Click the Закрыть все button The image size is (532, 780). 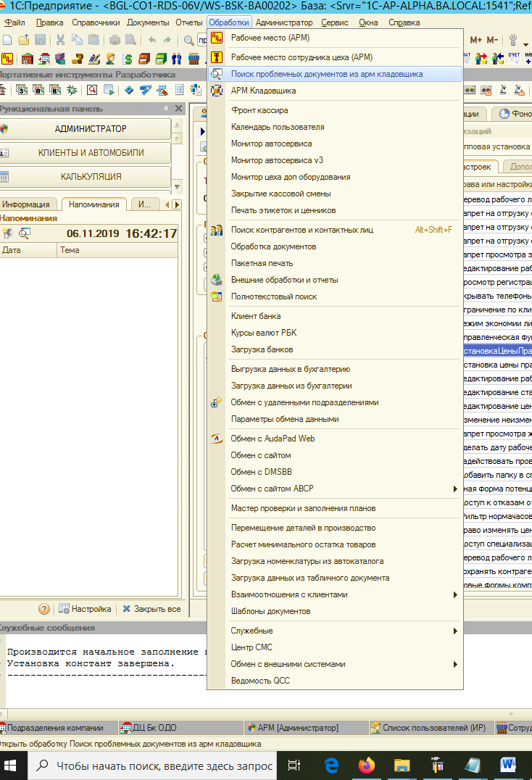[151, 609]
